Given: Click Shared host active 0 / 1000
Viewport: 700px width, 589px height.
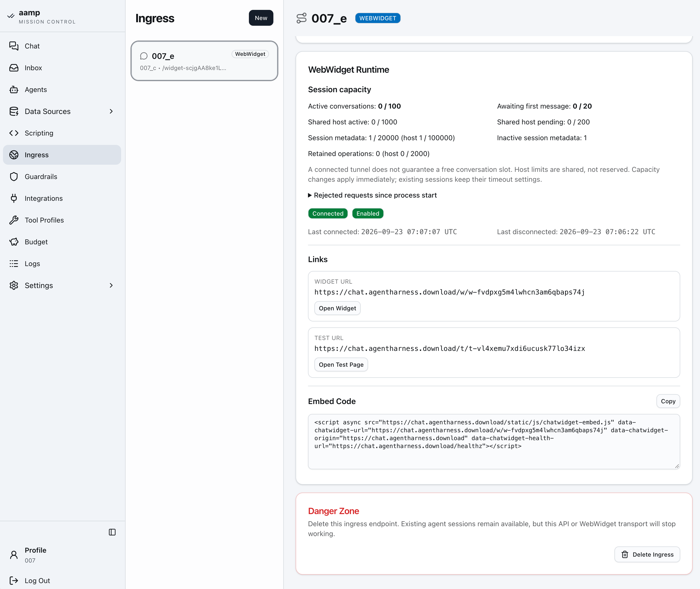Looking at the screenshot, I should click(352, 122).
